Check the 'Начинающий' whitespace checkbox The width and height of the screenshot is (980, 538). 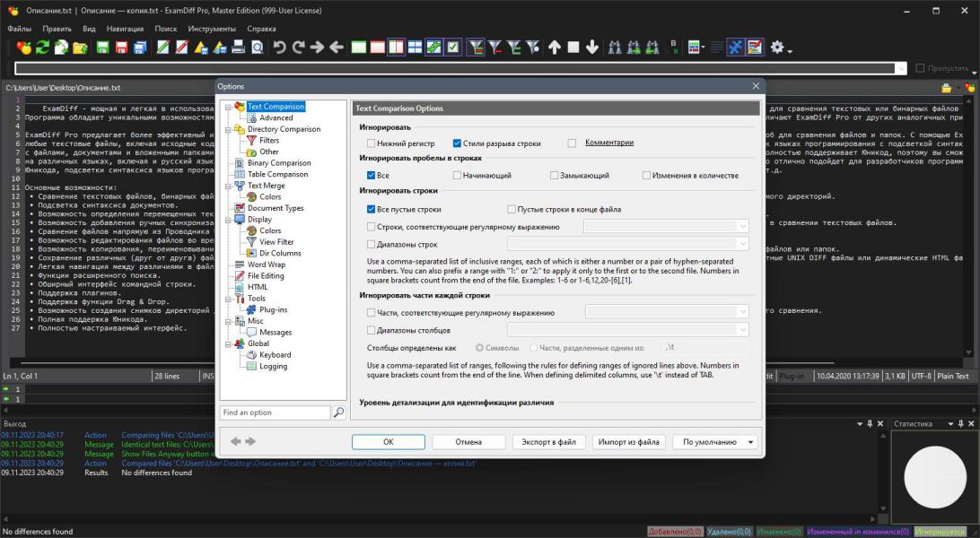point(457,176)
